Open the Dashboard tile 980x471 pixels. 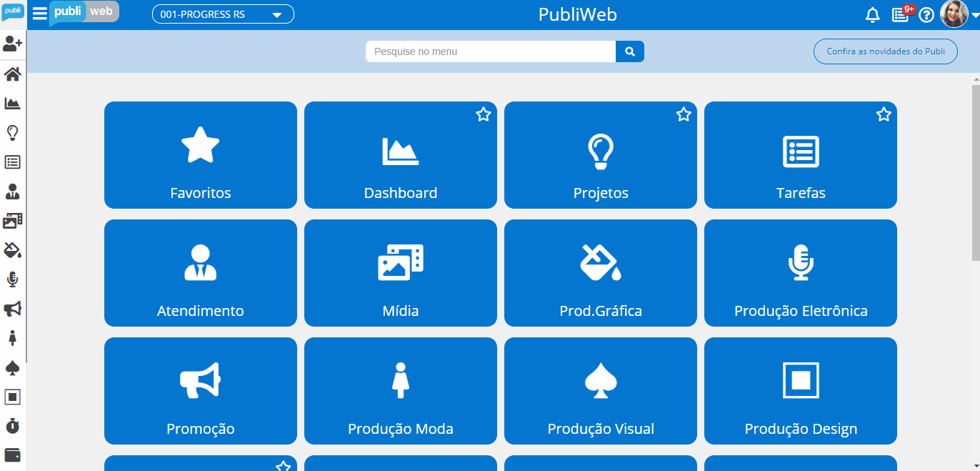[401, 155]
